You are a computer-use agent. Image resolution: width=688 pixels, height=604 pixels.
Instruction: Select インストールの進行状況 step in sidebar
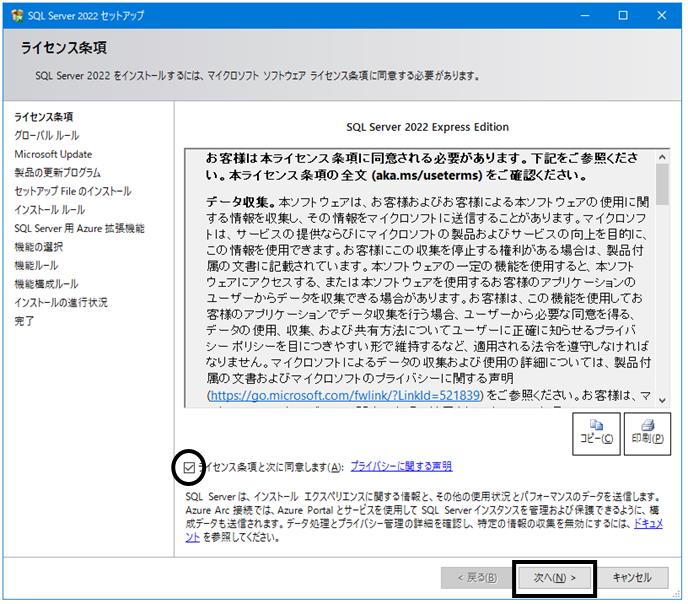(x=61, y=303)
